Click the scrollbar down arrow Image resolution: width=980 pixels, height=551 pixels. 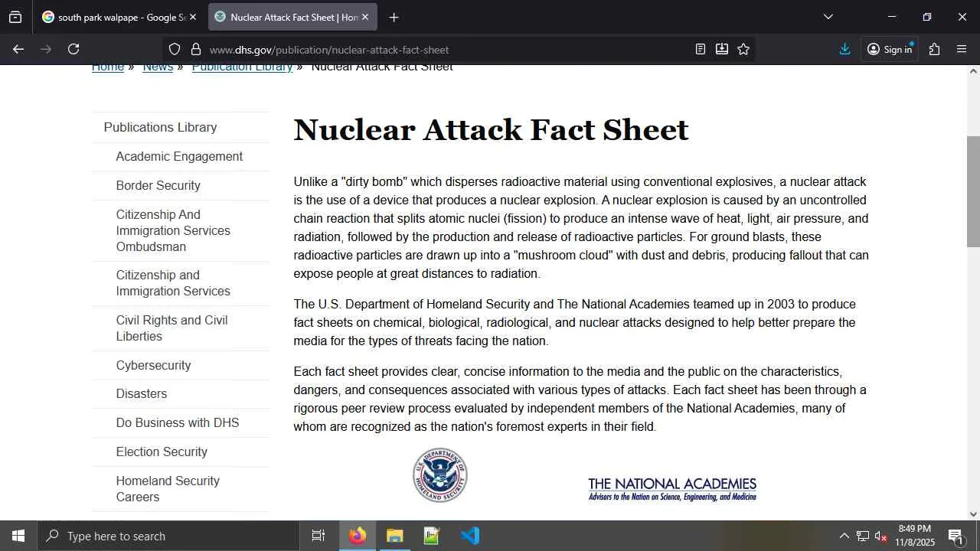click(973, 514)
